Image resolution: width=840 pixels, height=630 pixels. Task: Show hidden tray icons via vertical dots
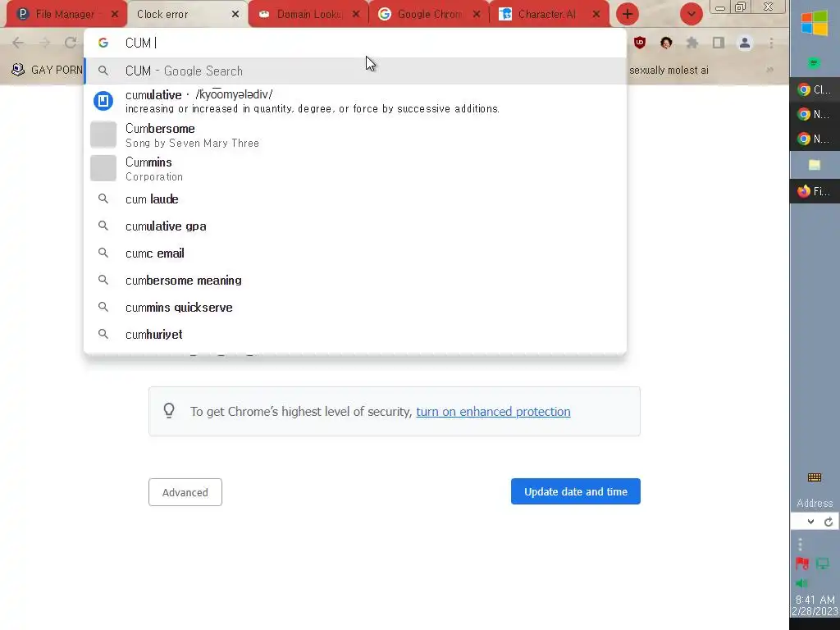pos(800,545)
